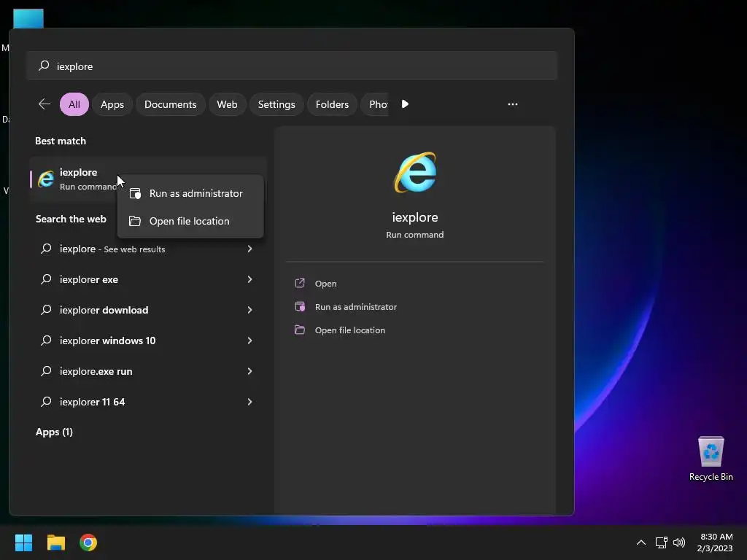Click the Open icon in preview pane
Viewport: 747px width, 560px height.
click(300, 283)
